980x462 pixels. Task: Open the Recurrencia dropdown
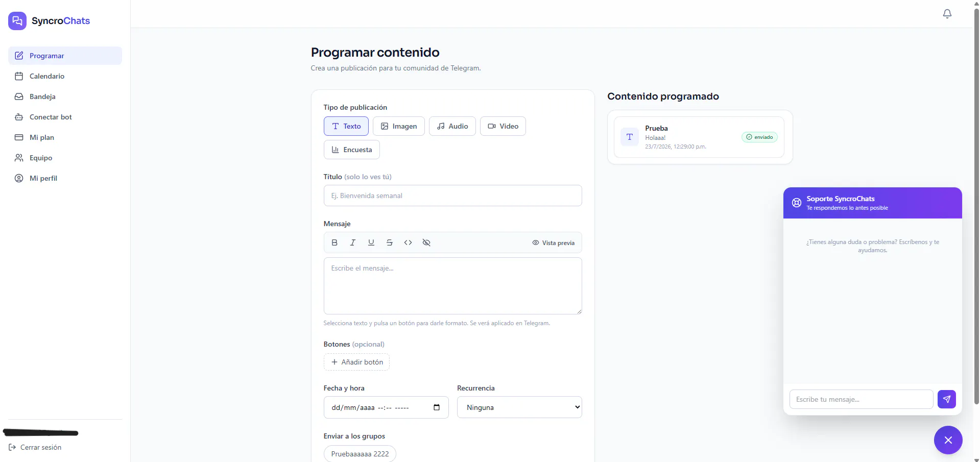[x=519, y=407]
